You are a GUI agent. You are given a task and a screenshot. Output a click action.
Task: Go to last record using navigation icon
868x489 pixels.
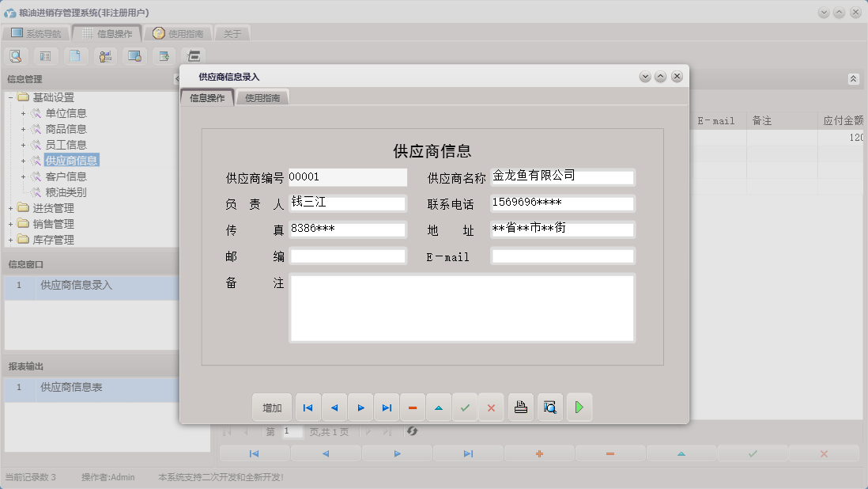click(387, 407)
